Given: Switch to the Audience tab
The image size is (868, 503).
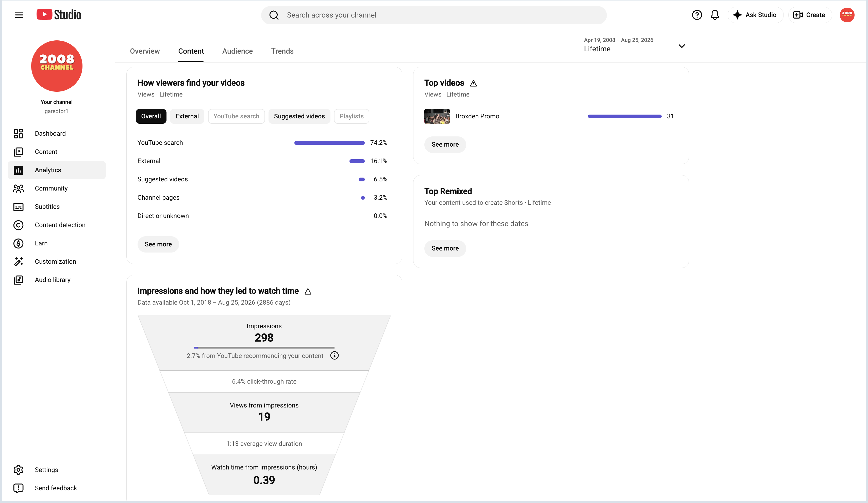Looking at the screenshot, I should [x=237, y=51].
